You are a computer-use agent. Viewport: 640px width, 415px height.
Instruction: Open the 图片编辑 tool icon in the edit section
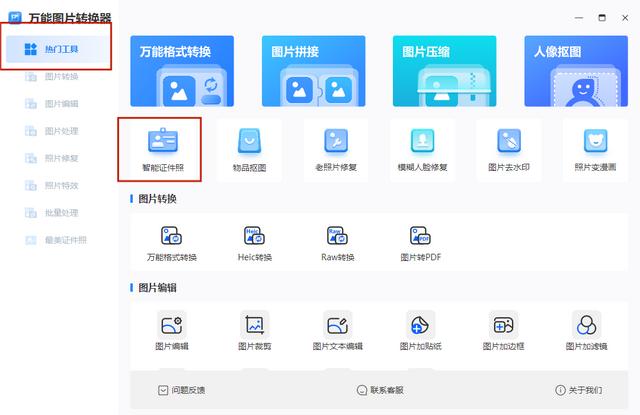pyautogui.click(x=171, y=331)
